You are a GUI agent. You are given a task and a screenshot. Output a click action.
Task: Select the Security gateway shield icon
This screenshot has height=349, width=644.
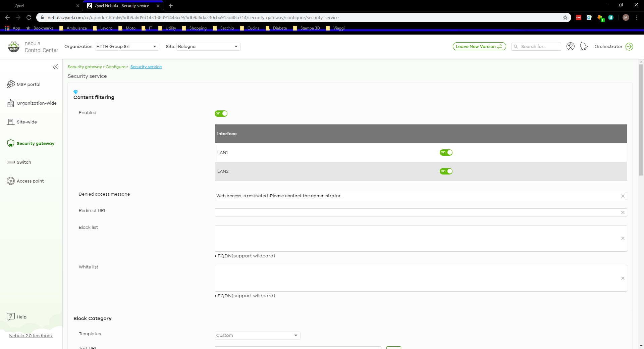(11, 143)
